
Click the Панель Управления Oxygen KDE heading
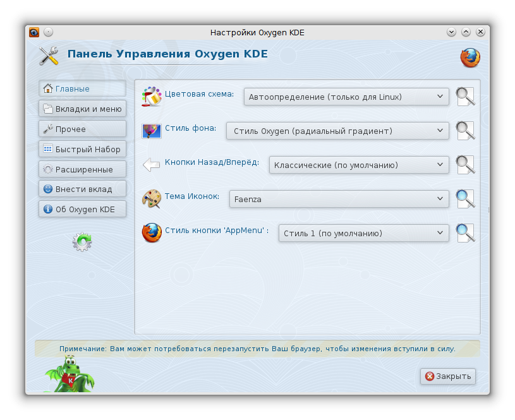coord(167,54)
